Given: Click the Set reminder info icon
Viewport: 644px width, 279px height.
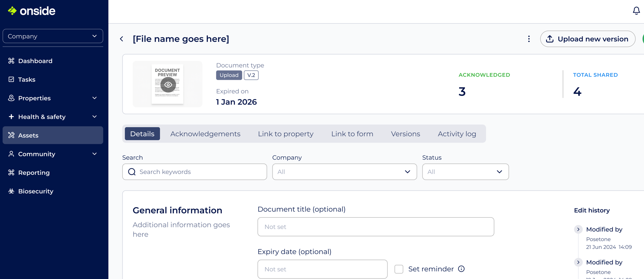Looking at the screenshot, I should click(461, 269).
